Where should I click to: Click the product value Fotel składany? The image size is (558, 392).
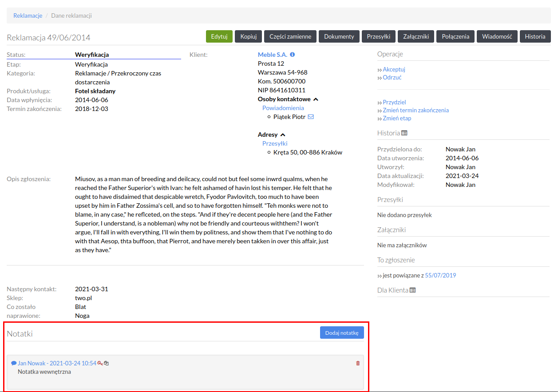pos(95,91)
